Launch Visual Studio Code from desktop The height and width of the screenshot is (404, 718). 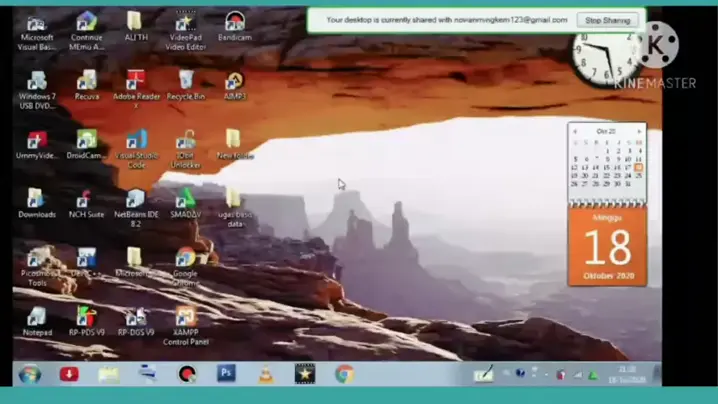pos(136,140)
